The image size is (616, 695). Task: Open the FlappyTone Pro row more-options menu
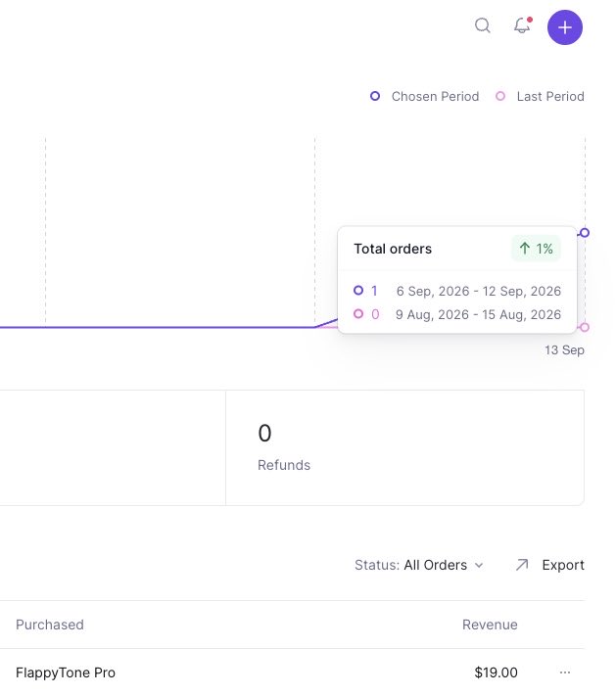click(564, 672)
